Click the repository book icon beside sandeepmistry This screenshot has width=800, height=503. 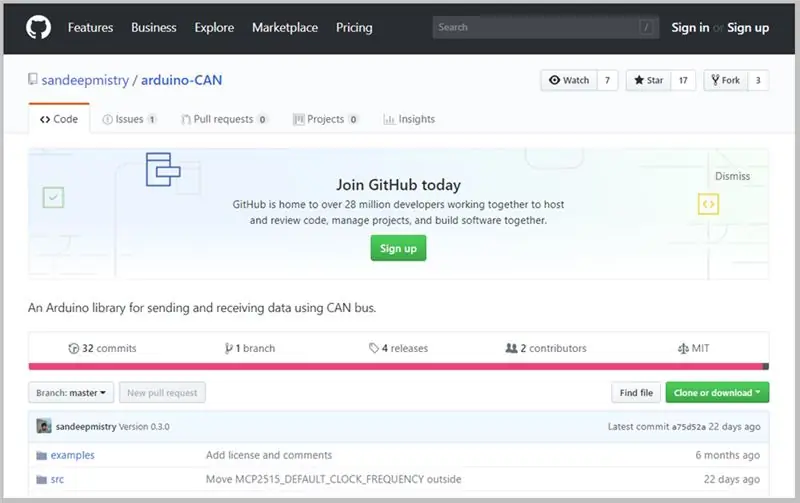click(x=33, y=79)
